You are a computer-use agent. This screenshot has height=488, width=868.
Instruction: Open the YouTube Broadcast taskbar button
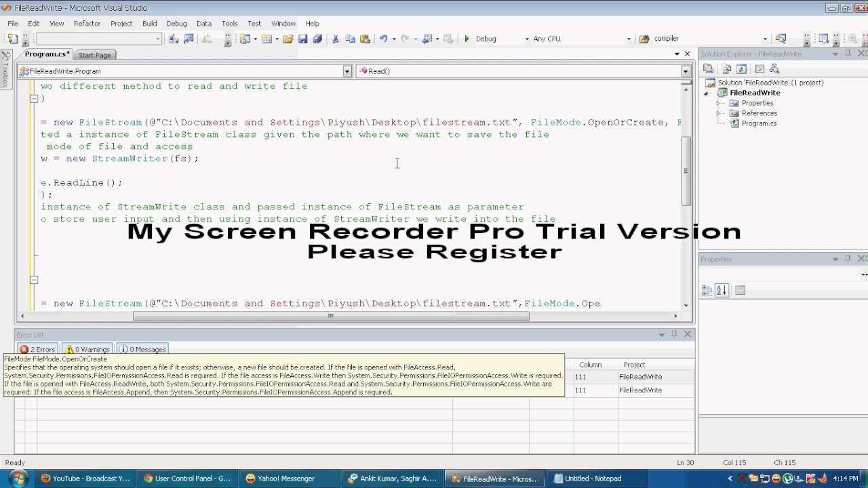(85, 479)
